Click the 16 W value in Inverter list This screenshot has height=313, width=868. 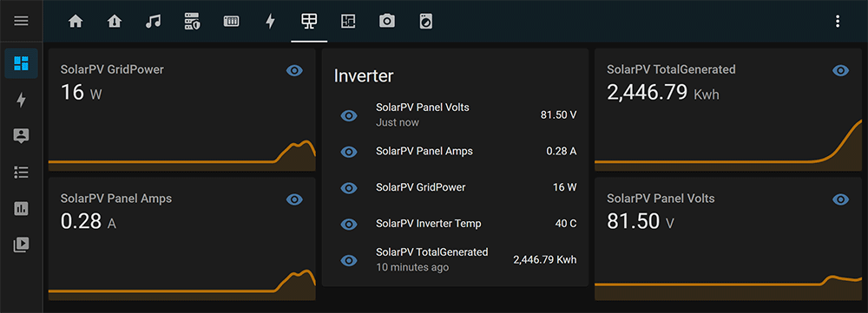[565, 188]
